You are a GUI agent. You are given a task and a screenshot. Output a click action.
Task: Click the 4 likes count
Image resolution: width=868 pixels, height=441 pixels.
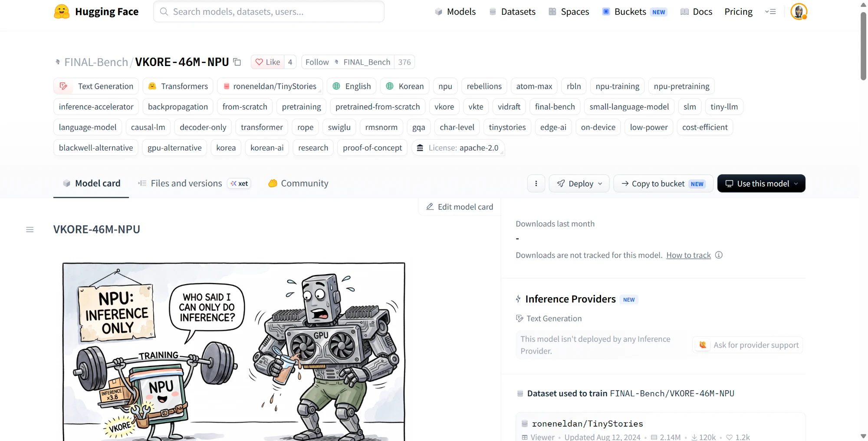(x=290, y=62)
